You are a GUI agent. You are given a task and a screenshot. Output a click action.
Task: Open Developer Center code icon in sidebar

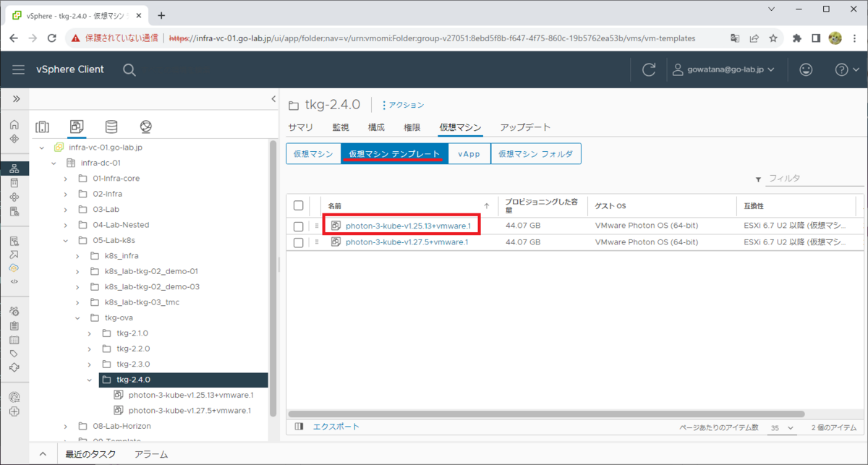(14, 281)
